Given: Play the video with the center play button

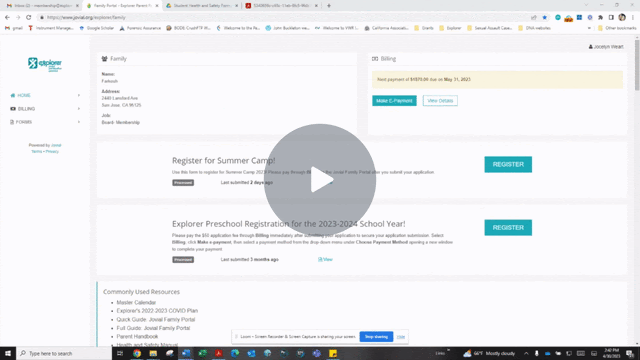Looking at the screenshot, I should tap(320, 180).
